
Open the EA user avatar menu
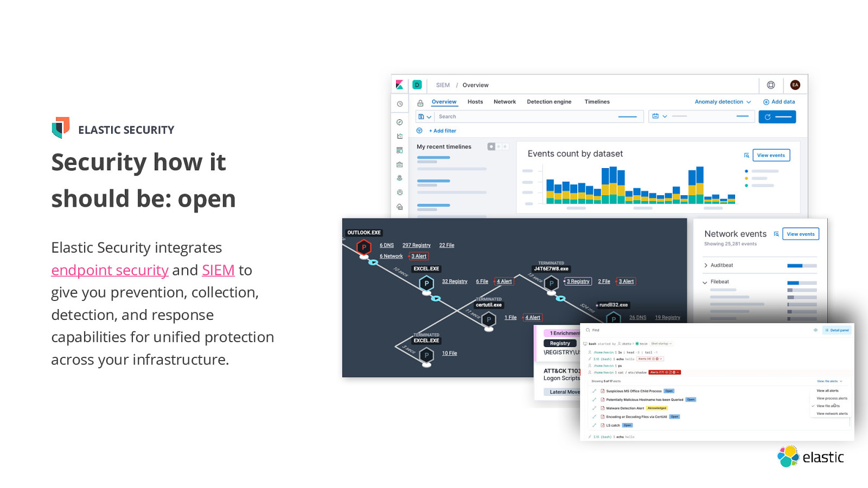click(x=795, y=85)
